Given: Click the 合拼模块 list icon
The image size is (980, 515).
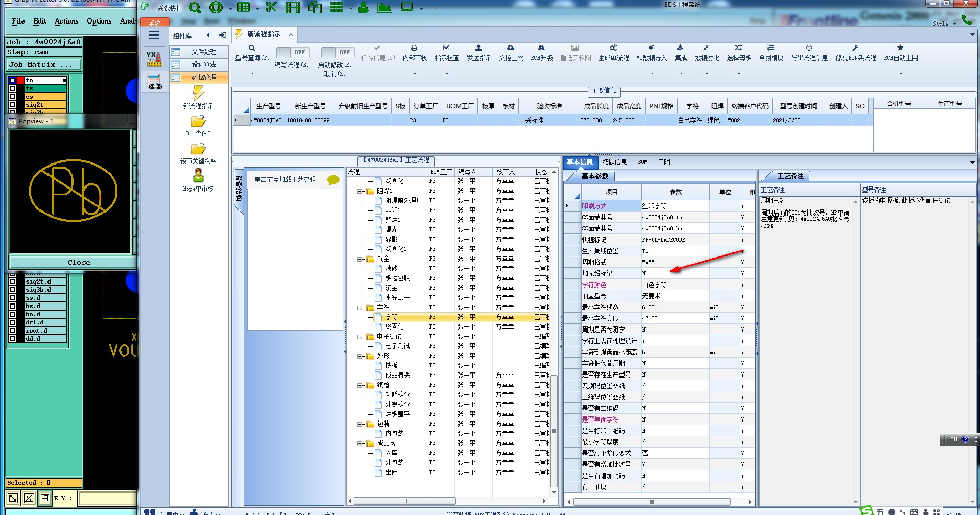Looking at the screenshot, I should [x=771, y=48].
